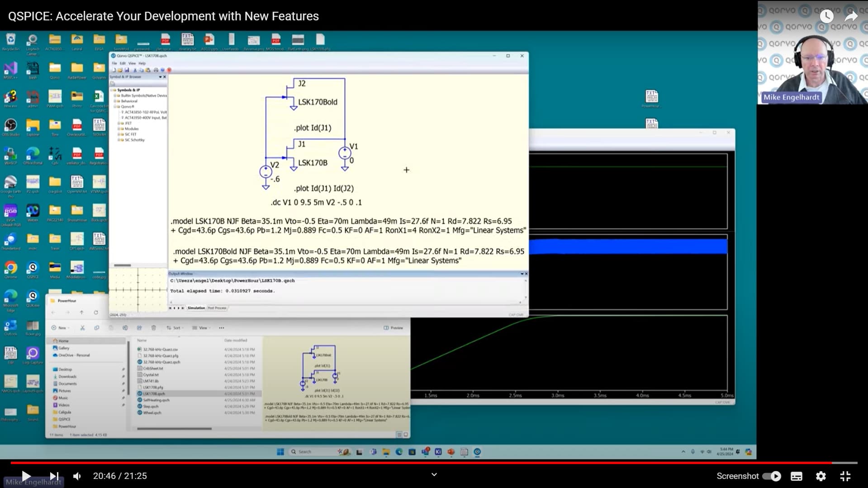
Task: Toggle the autoplay switch
Action: tap(772, 476)
